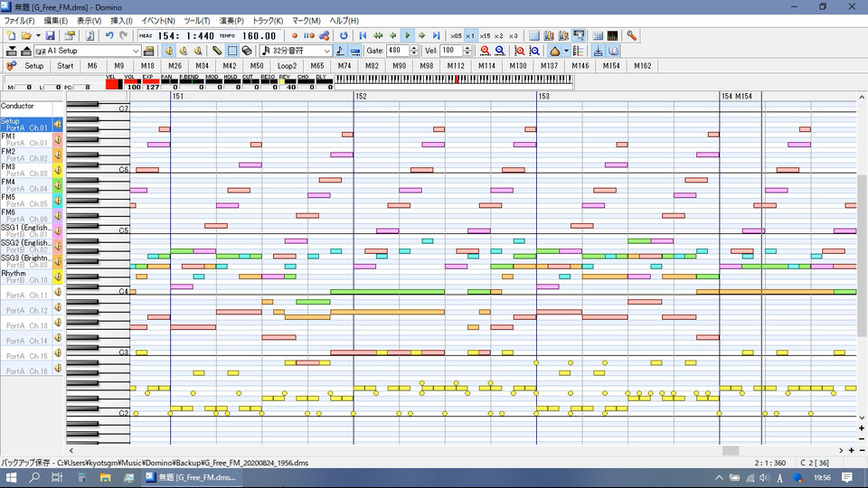Click the horizontal scrollbar thumb at bottom
868x488 pixels.
pyautogui.click(x=731, y=450)
